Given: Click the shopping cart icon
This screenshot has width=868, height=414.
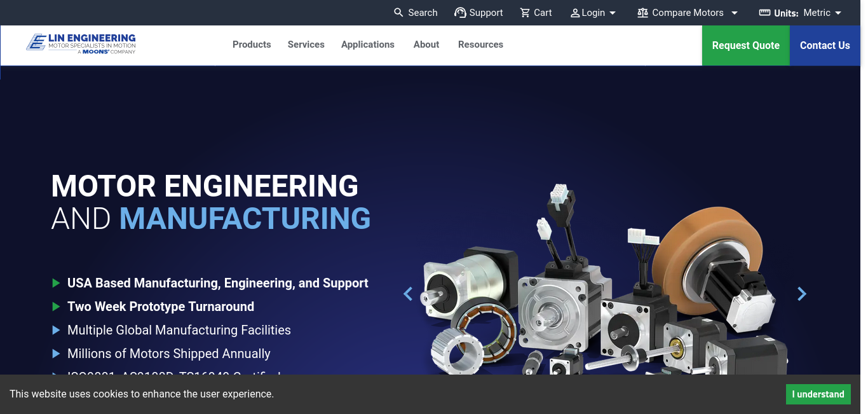Looking at the screenshot, I should (x=525, y=13).
